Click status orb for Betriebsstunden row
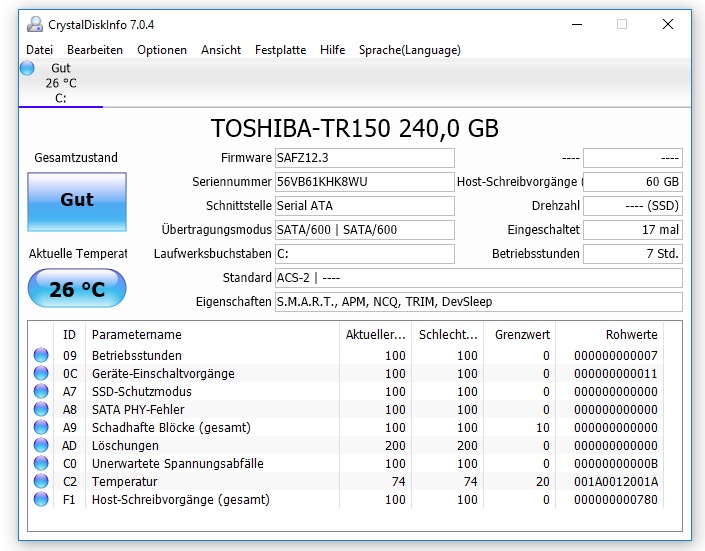705x551 pixels. 41,355
